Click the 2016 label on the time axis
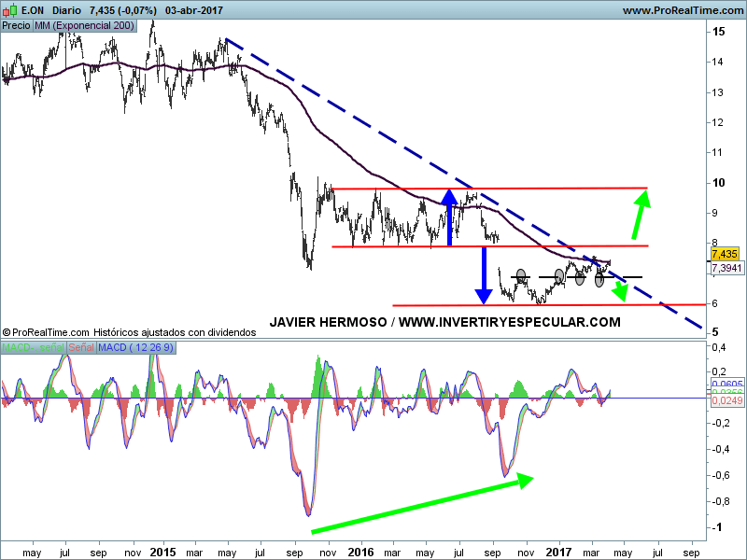Screen dimensions: 747x560 [x=360, y=553]
